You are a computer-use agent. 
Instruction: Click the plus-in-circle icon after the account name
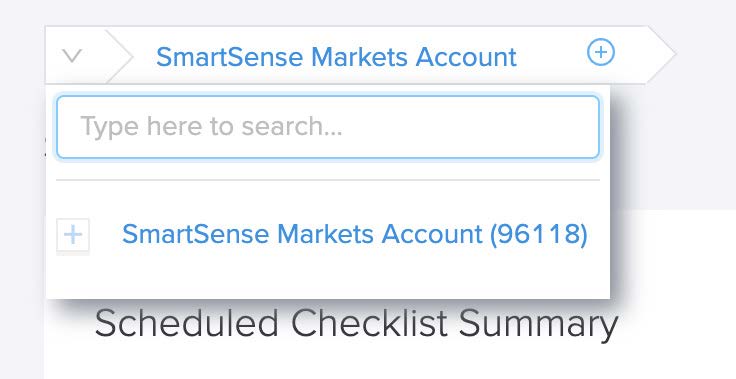pyautogui.click(x=601, y=52)
